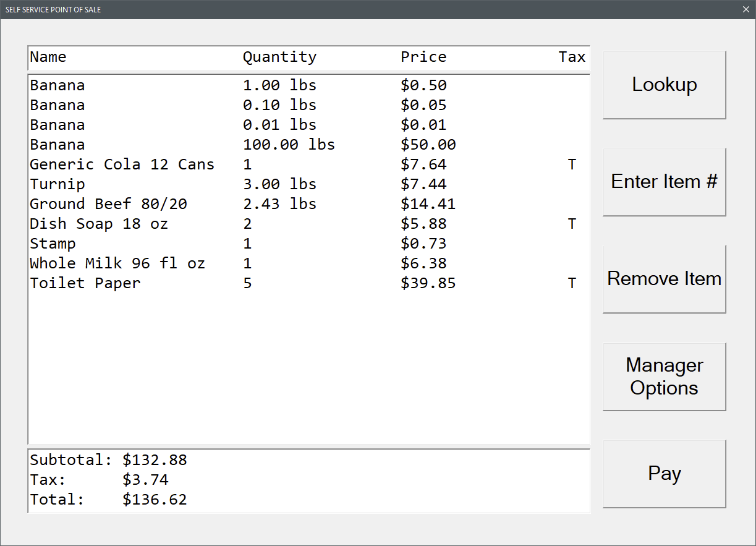This screenshot has height=546, width=756.
Task: Click the Name column header
Action: [48, 57]
